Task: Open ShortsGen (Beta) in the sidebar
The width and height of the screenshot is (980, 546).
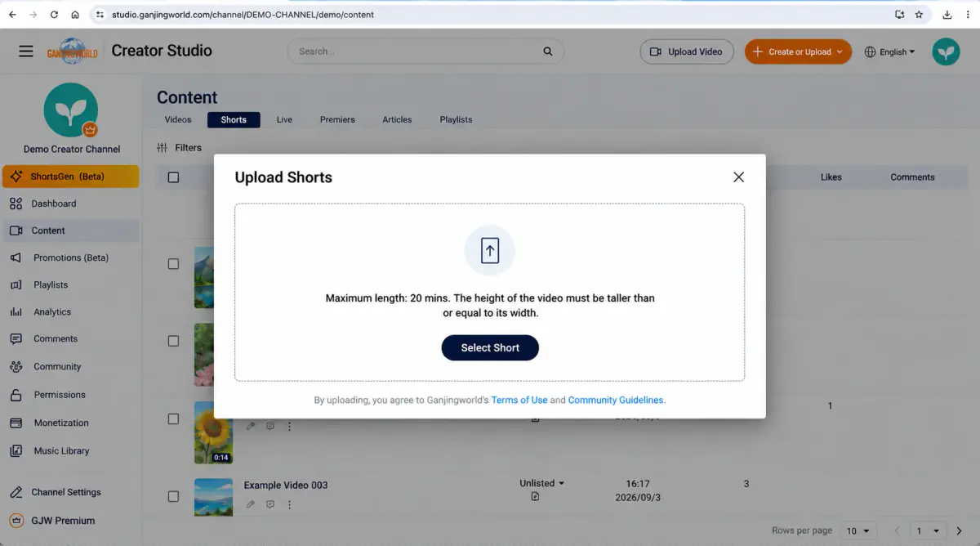Action: [x=70, y=177]
